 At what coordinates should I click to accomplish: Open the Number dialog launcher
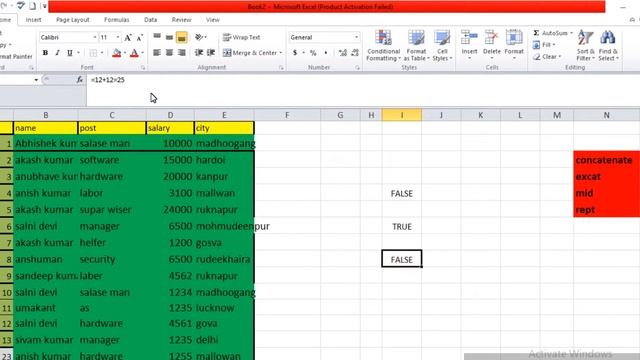tap(357, 68)
